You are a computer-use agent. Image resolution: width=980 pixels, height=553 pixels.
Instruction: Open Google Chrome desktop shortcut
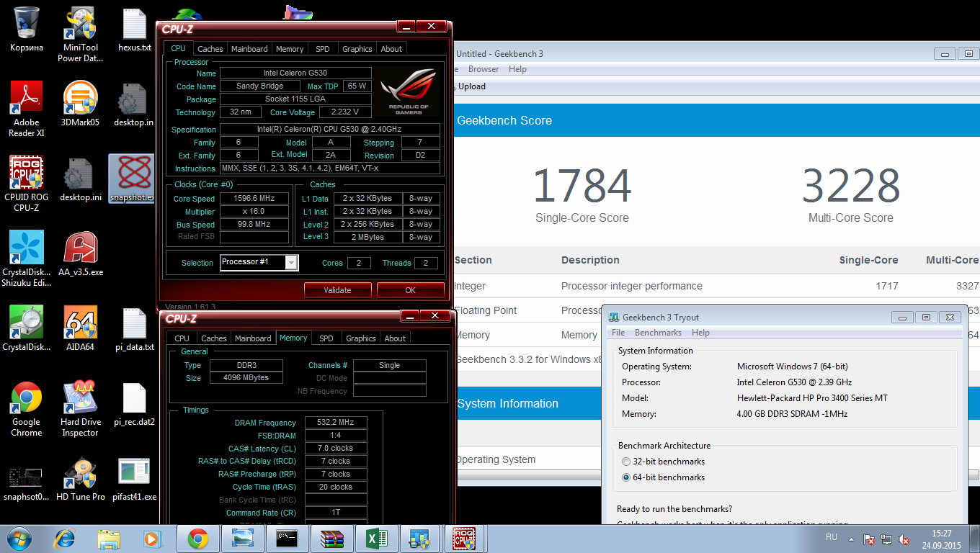pyautogui.click(x=26, y=409)
